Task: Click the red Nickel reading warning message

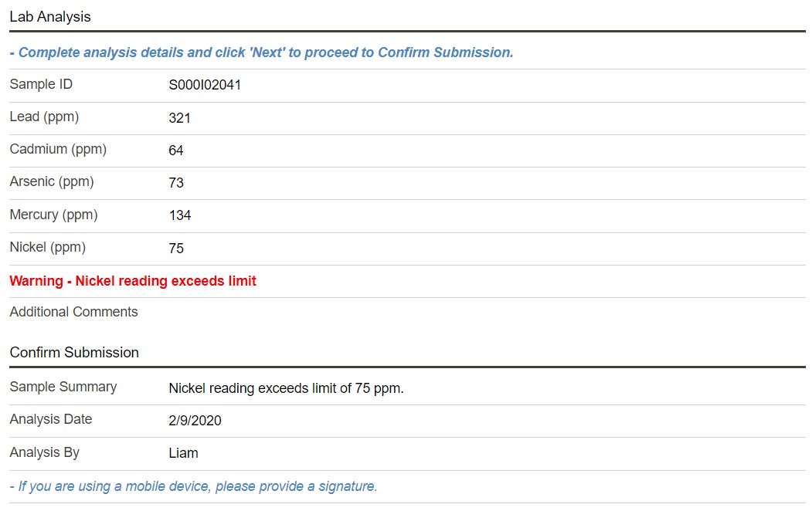Action: (x=133, y=281)
